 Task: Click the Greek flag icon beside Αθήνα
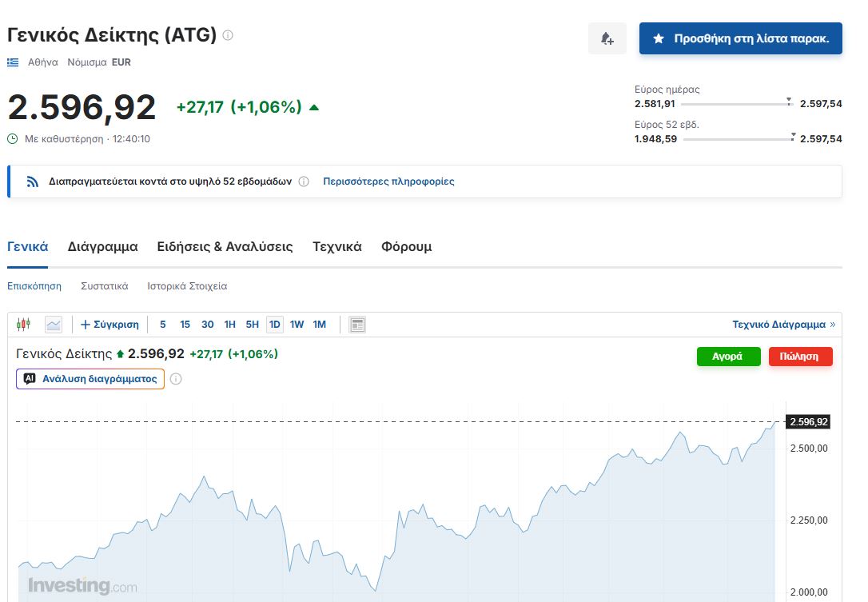point(13,62)
